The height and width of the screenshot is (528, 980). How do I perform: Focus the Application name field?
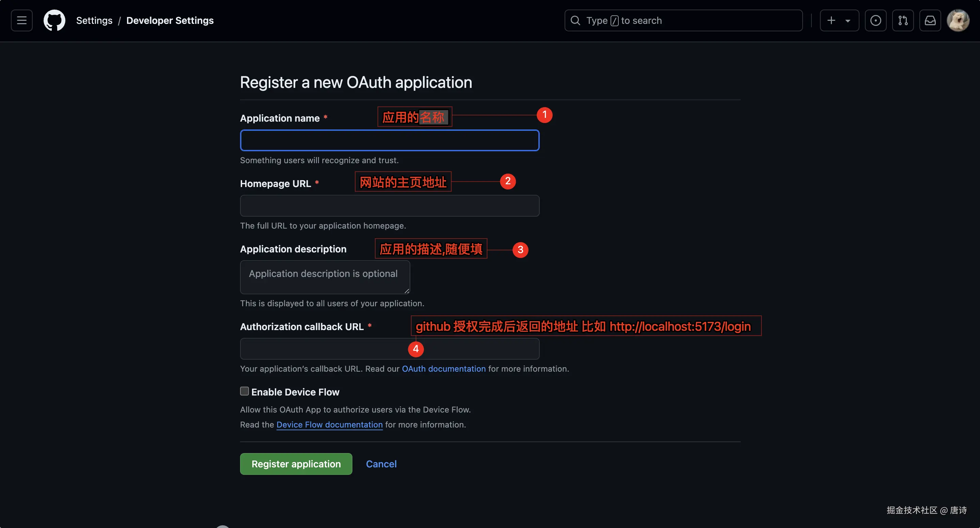click(390, 140)
